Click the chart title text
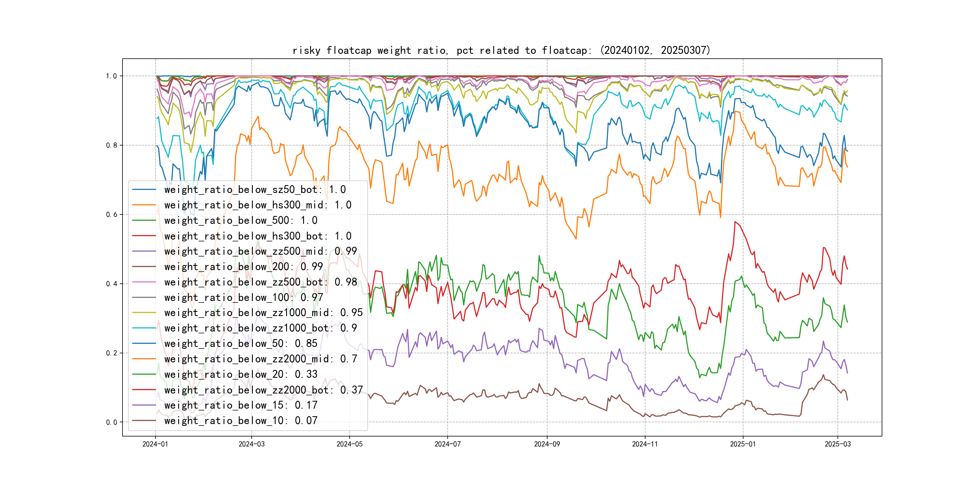Viewport: 980px width, 490px height. click(x=501, y=51)
